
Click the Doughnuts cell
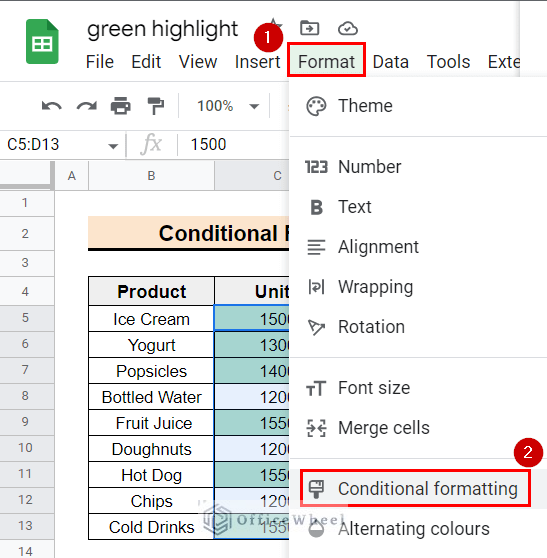coord(151,449)
